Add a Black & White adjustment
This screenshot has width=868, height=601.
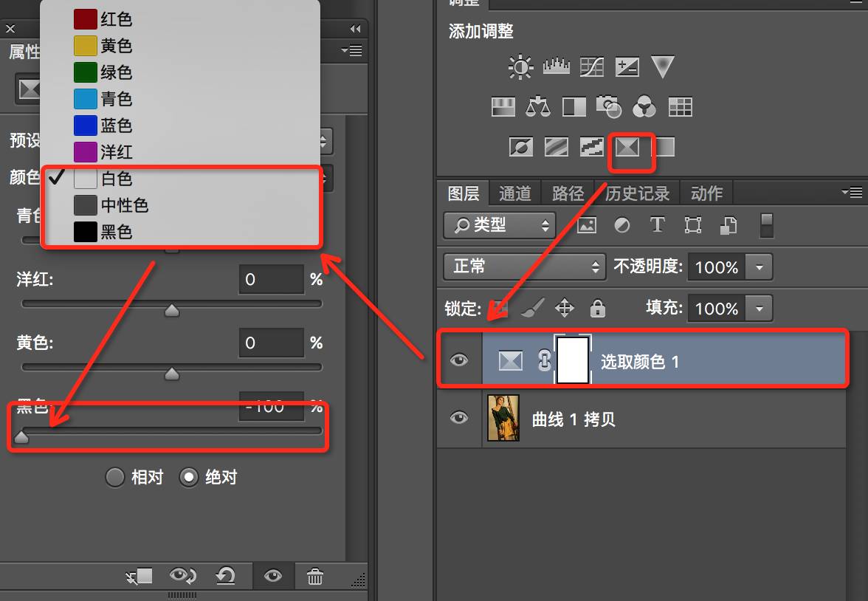click(574, 106)
